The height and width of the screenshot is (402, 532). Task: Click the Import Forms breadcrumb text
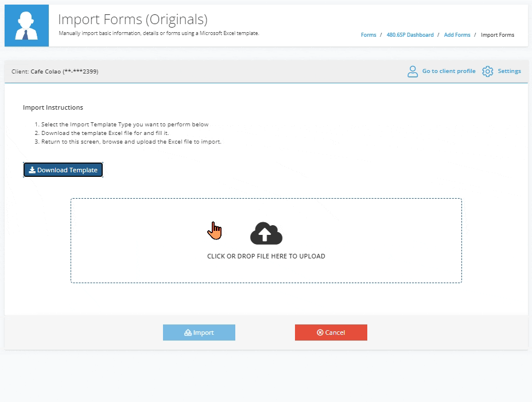tap(498, 35)
